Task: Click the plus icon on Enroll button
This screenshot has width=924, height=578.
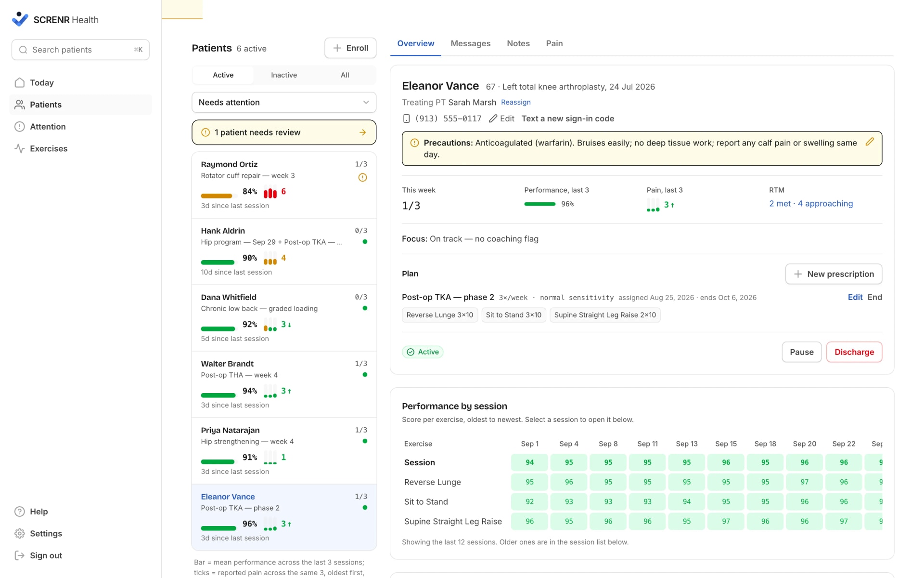Action: pyautogui.click(x=337, y=48)
